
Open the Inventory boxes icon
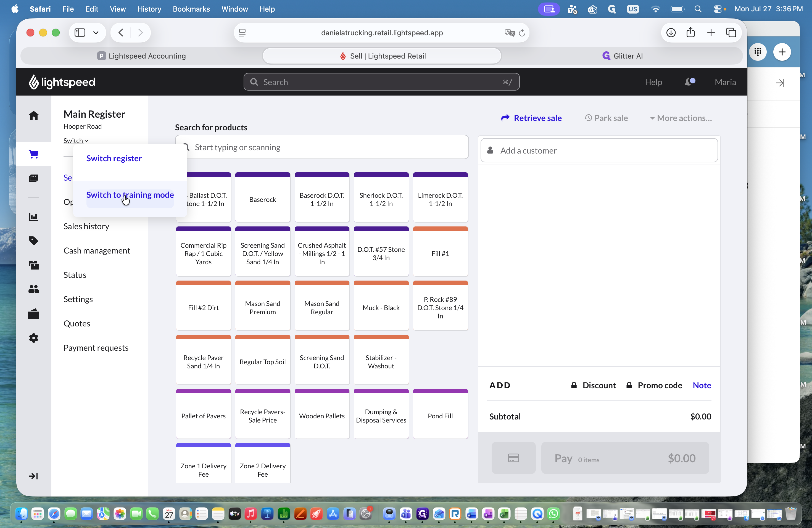(x=33, y=265)
